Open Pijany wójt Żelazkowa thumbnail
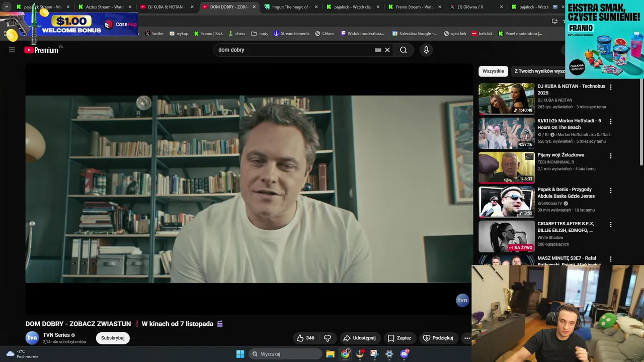Viewport: 644px width, 362px height. click(x=506, y=167)
